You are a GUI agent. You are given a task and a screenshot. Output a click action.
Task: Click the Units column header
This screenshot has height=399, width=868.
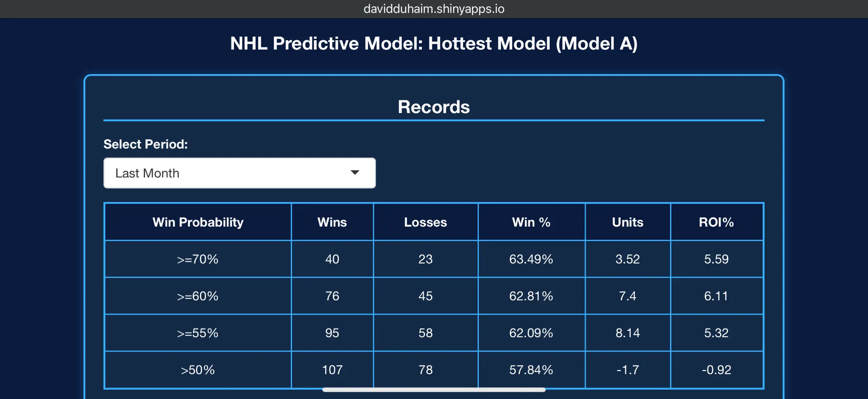627,222
